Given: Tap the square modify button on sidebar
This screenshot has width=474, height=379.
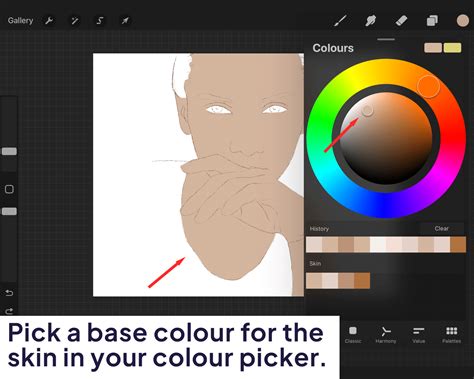Looking at the screenshot, I should (9, 189).
